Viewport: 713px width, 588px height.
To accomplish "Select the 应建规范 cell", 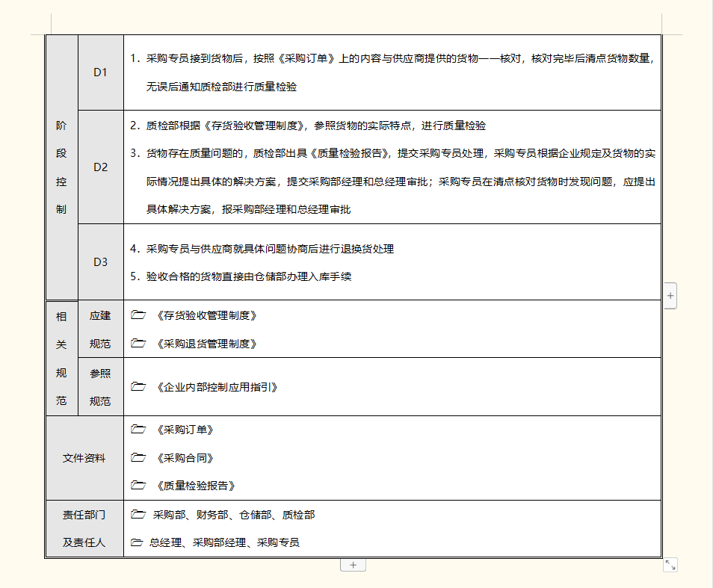I will (100, 329).
